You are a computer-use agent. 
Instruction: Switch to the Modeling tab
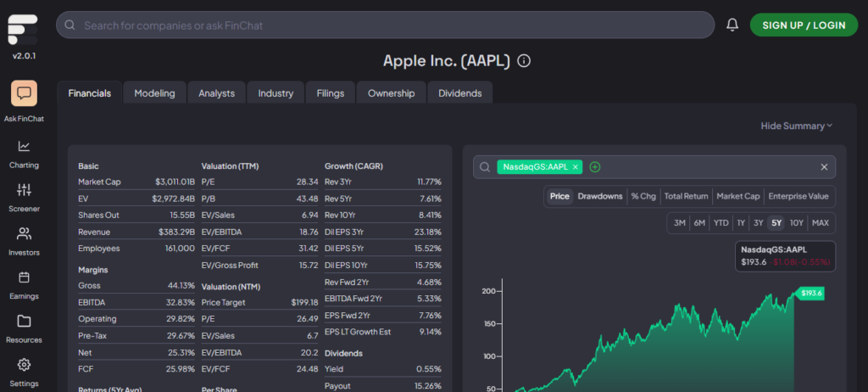point(154,93)
